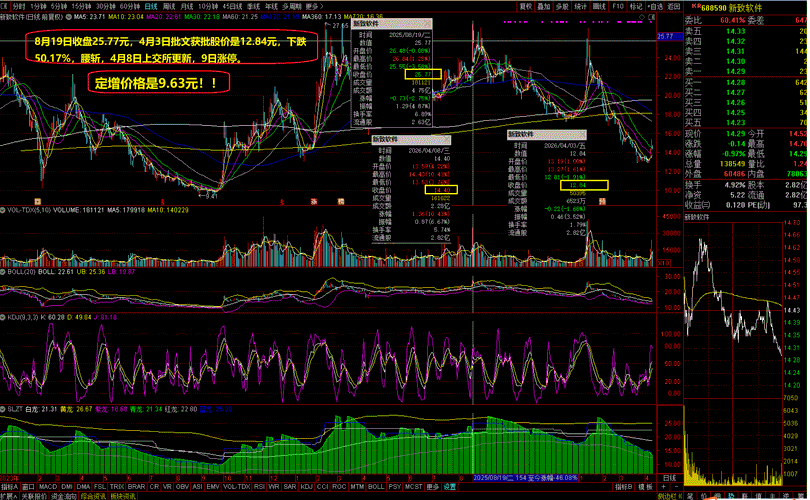810x500 pixels.
Task: Open 关联报价 tab
Action: click(x=34, y=496)
